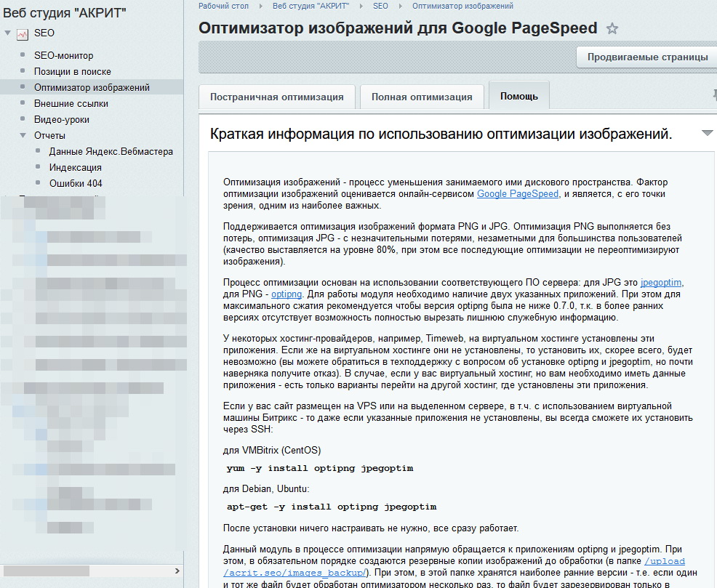Go to Рабочий стол breadcrumb
The image size is (717, 588).
[x=223, y=6]
